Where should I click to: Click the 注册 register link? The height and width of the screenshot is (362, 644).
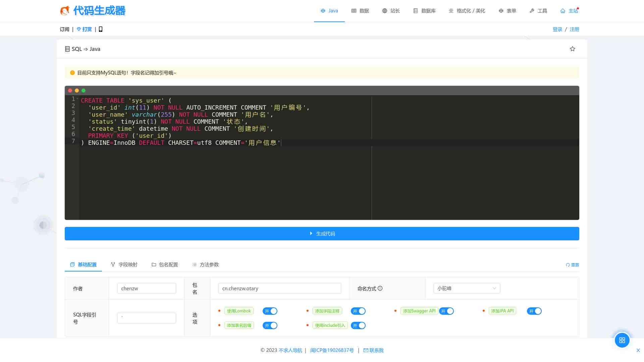click(x=575, y=29)
